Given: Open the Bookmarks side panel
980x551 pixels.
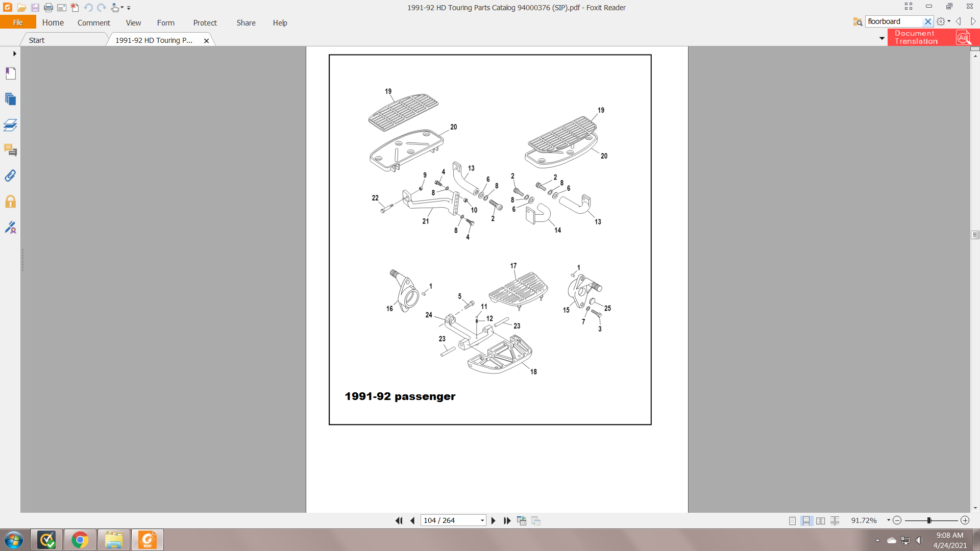Looking at the screenshot, I should pos(11,73).
